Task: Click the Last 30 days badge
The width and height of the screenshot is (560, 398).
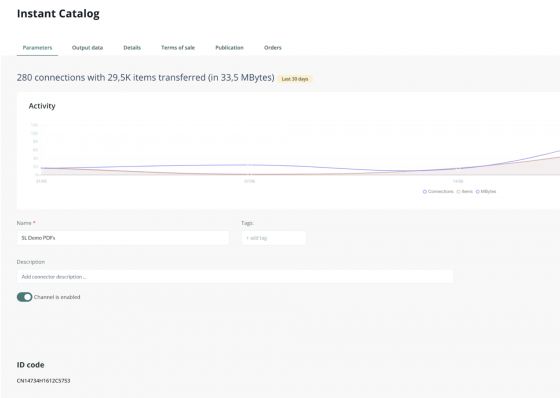Action: (x=295, y=79)
